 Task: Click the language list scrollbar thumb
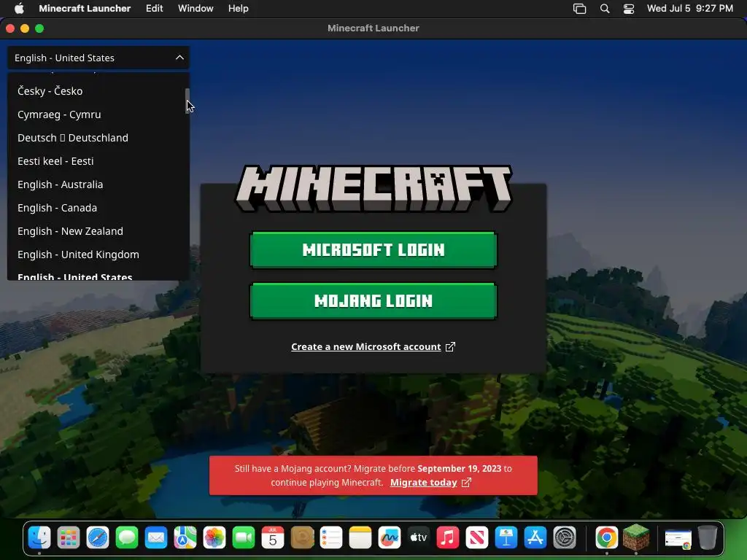[187, 101]
